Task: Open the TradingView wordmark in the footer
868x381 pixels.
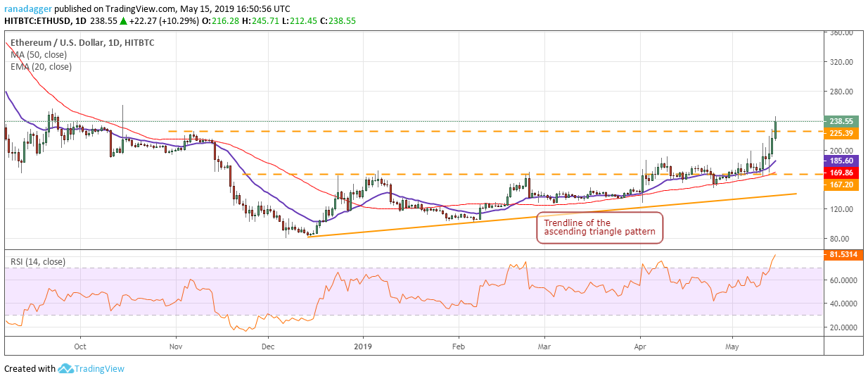Action: pos(101,368)
